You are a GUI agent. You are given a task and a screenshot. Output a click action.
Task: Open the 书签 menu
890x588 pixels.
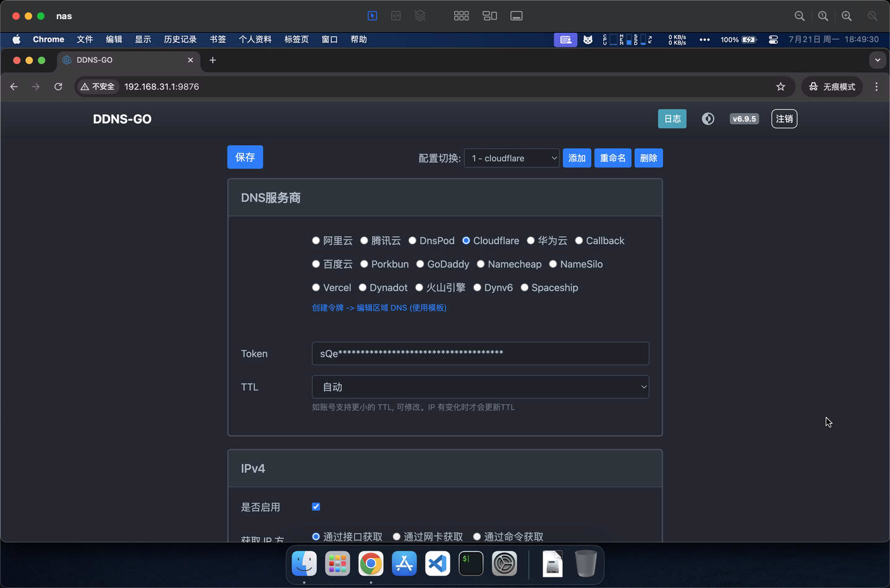point(218,40)
